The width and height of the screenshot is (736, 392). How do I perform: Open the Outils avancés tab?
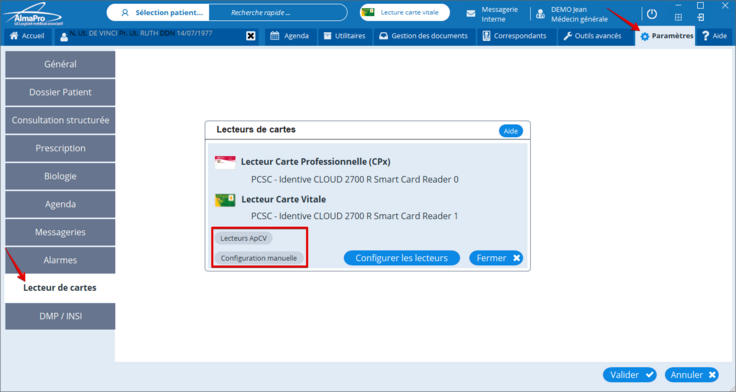point(592,36)
